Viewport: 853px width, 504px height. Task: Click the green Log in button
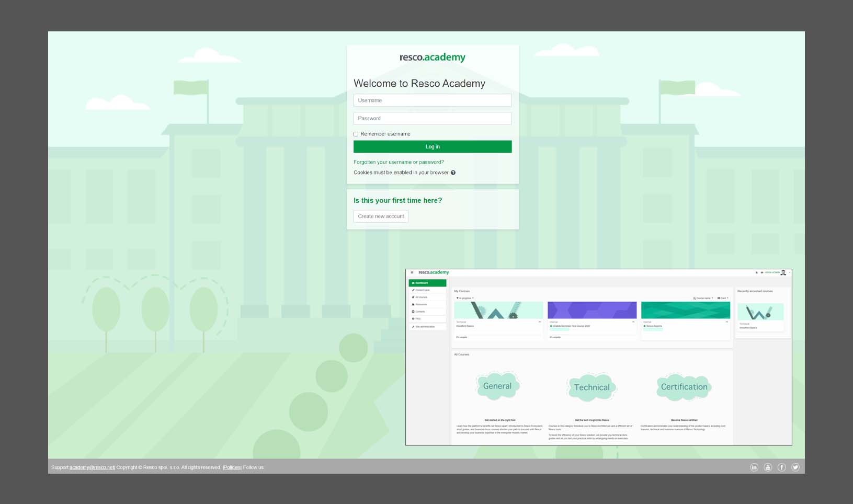coord(433,146)
